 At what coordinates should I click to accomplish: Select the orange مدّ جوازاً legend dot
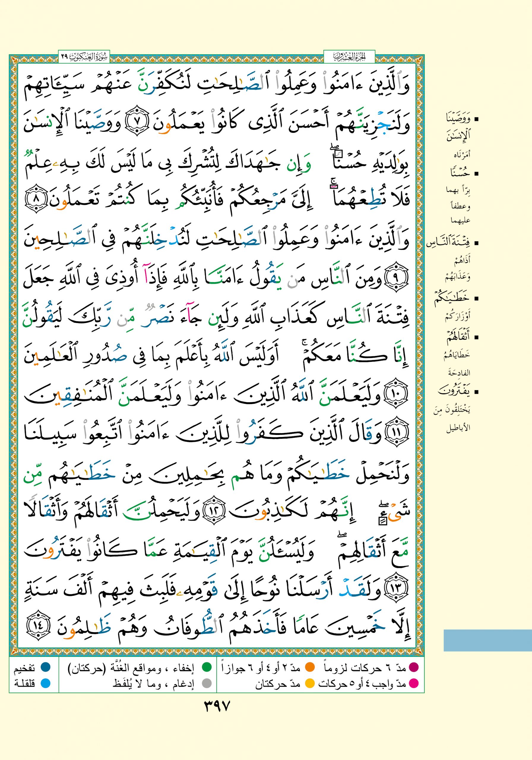click(x=310, y=668)
